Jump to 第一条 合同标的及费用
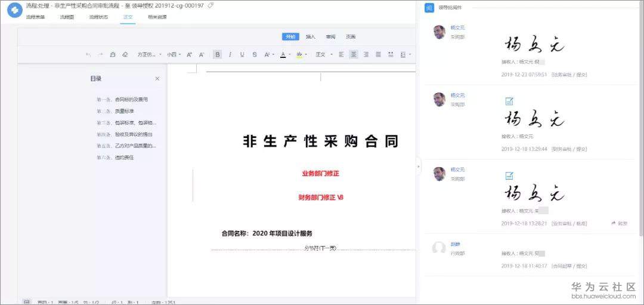The image size is (644, 305). pos(122,100)
